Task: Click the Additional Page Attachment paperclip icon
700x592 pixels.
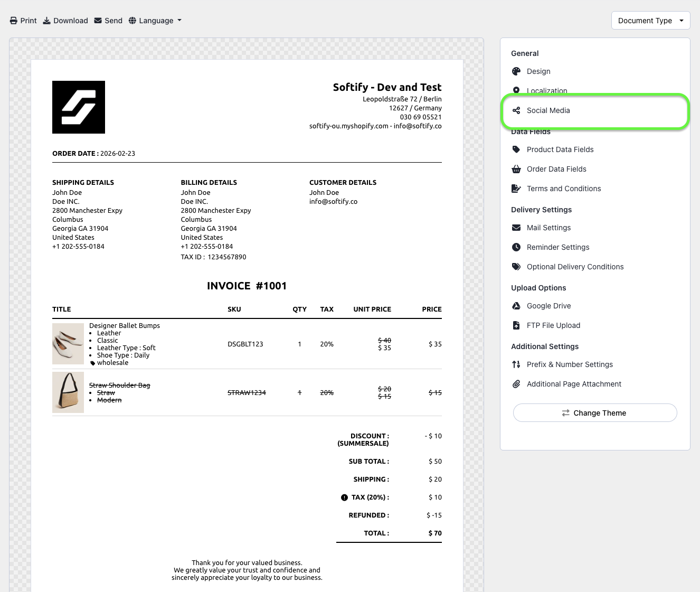Action: coord(516,384)
